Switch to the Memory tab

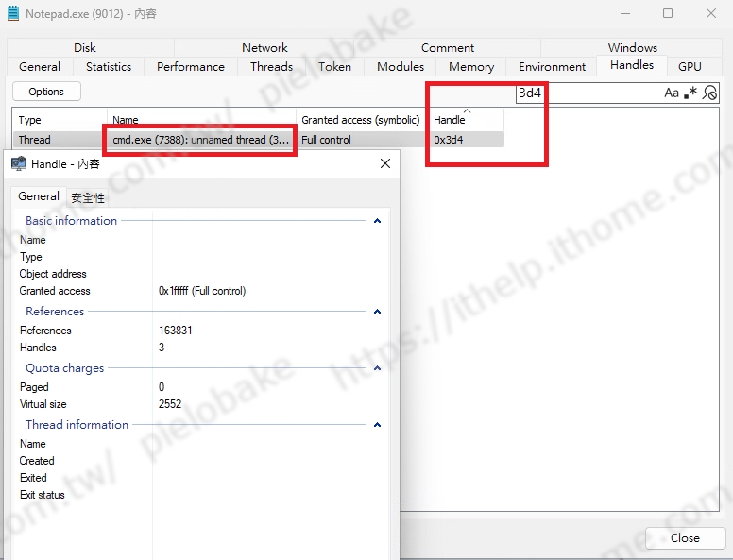[x=471, y=67]
